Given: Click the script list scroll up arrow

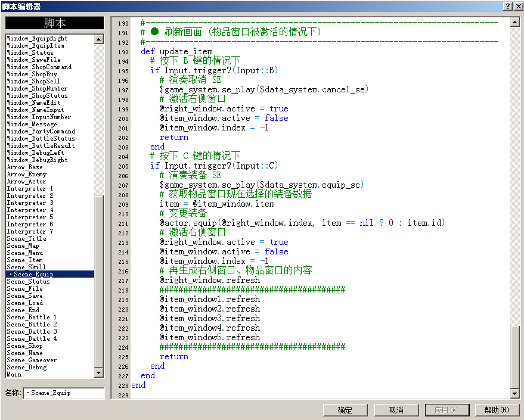Looking at the screenshot, I should 99,39.
